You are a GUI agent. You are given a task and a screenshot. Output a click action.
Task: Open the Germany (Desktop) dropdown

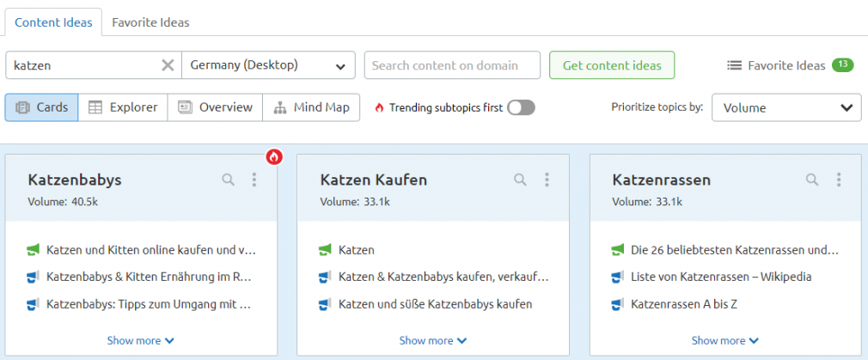pyautogui.click(x=268, y=65)
